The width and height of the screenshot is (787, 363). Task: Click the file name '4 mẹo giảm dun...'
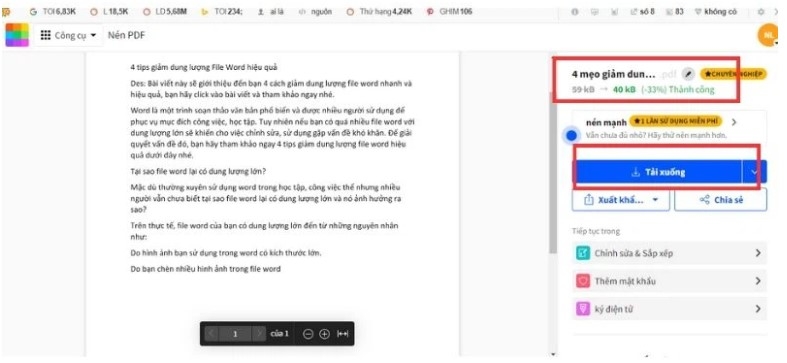click(613, 74)
